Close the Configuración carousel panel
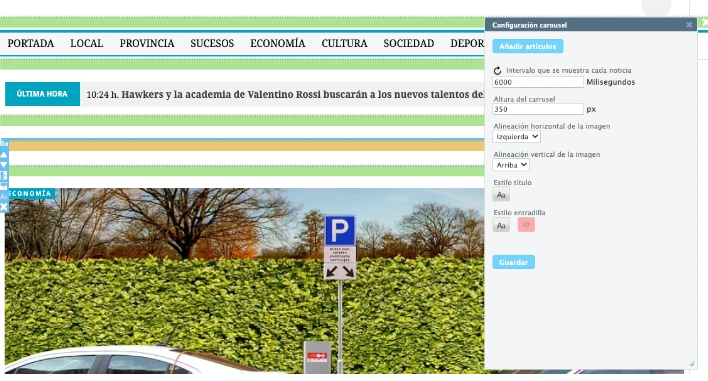 point(689,25)
